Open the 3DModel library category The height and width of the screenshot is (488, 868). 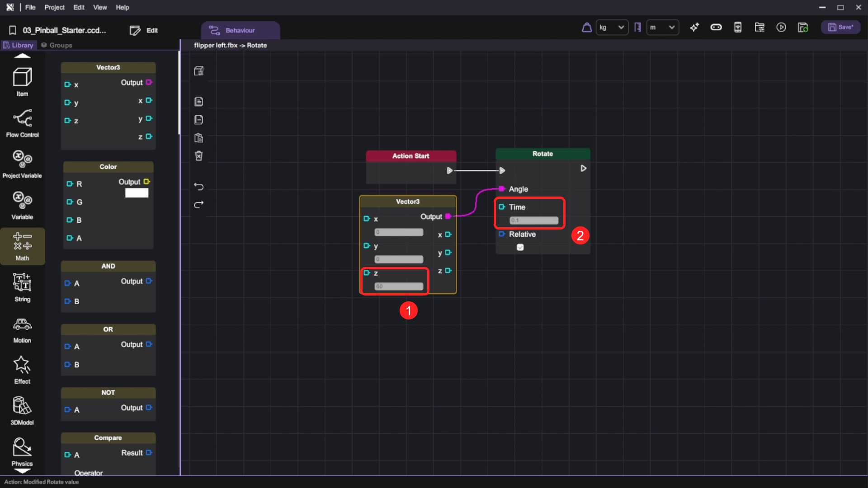pyautogui.click(x=22, y=410)
